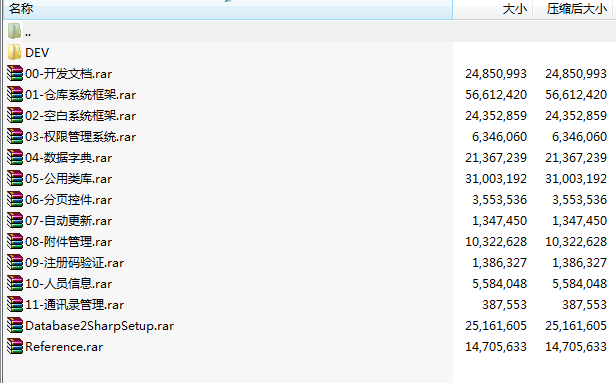Click the RAR icon for Reference.rar
616x383 pixels.
[x=15, y=346]
